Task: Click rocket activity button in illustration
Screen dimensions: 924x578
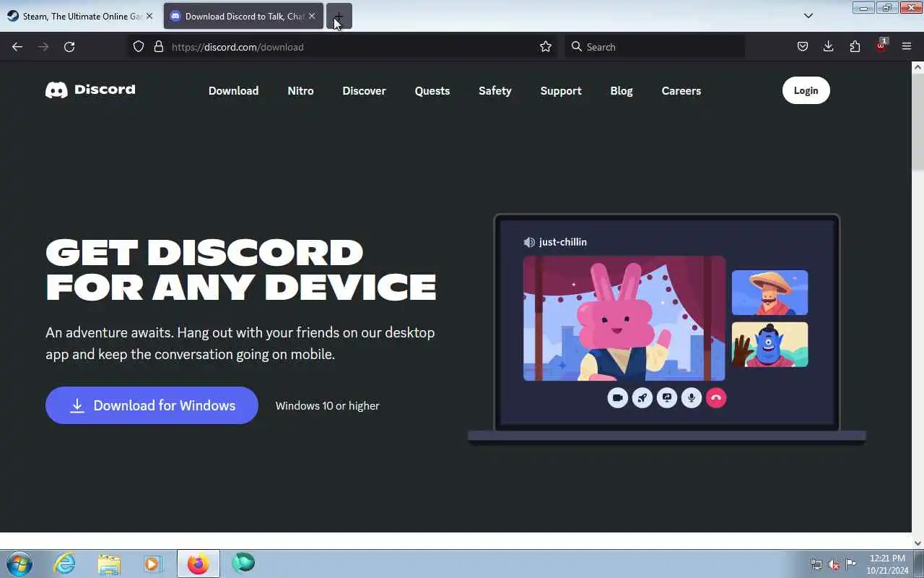Action: click(x=642, y=397)
